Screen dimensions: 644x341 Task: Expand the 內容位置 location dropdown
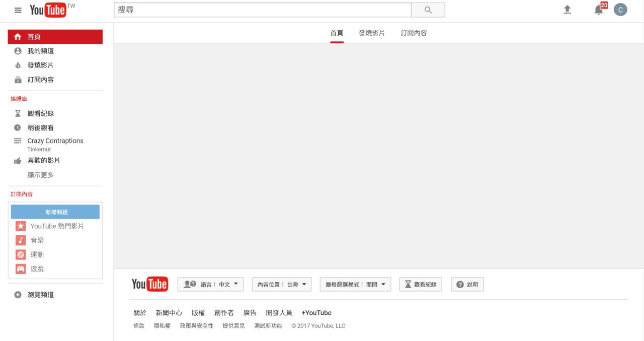point(281,285)
